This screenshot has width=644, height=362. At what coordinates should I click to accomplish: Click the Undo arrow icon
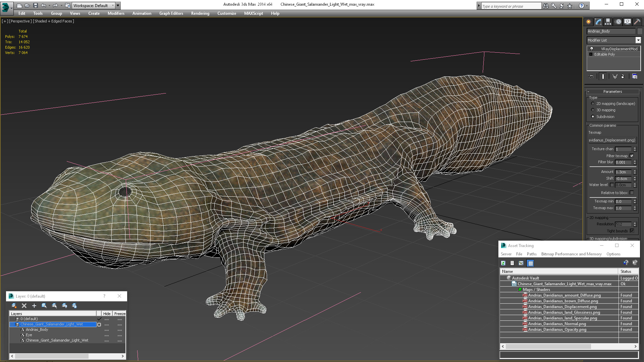pos(43,5)
